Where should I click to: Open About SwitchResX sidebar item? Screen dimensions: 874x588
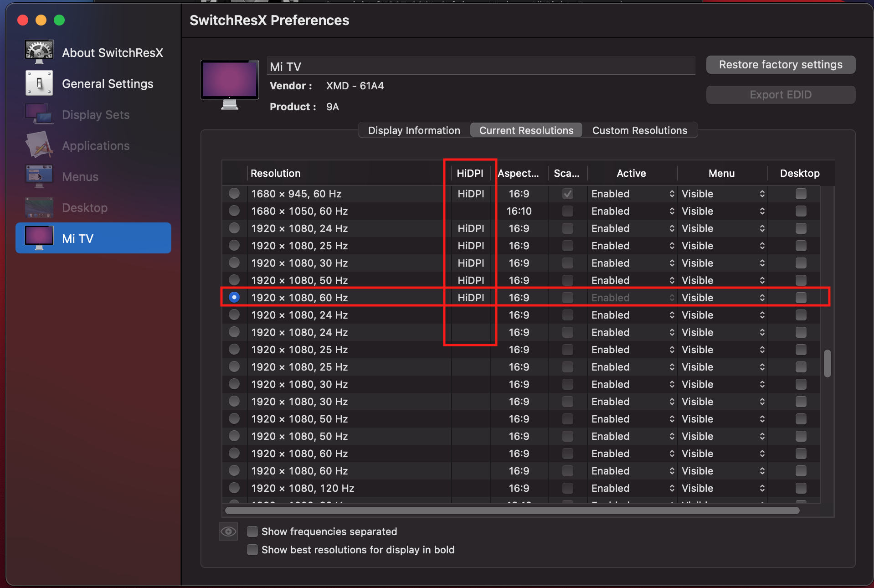coord(93,52)
